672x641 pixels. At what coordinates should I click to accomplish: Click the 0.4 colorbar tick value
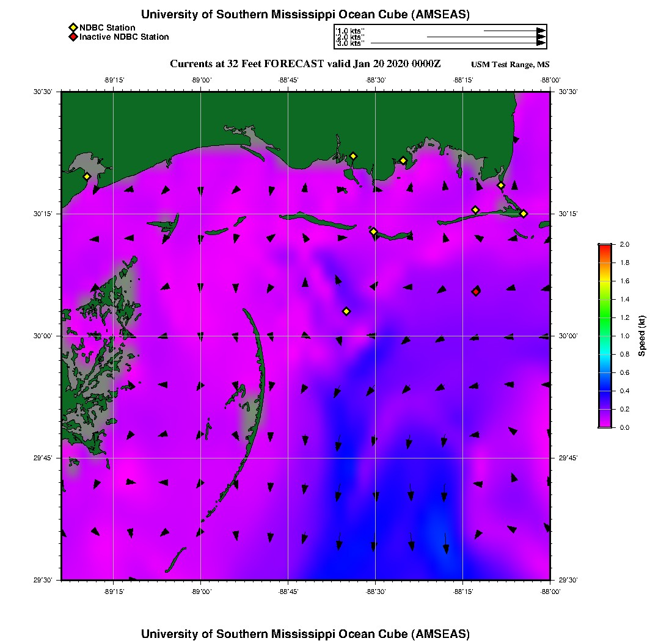tap(624, 391)
